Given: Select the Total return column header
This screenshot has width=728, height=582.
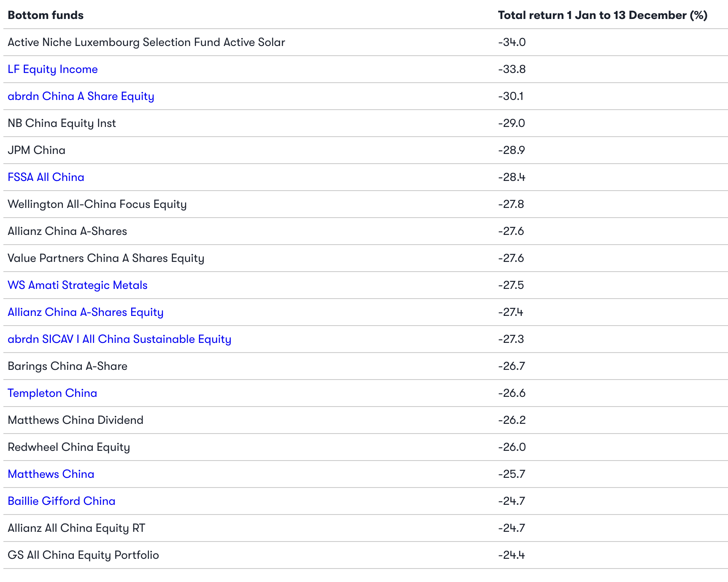Looking at the screenshot, I should click(x=603, y=15).
